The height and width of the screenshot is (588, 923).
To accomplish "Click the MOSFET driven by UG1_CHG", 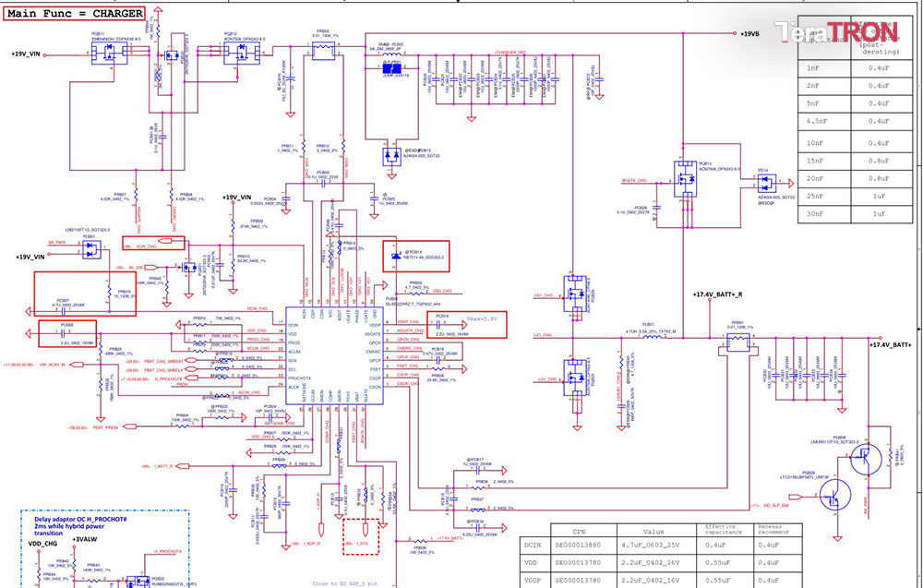I will pos(574,294).
